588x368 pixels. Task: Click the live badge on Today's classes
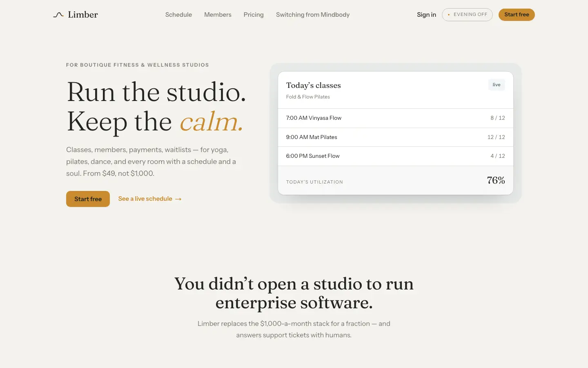tap(497, 85)
